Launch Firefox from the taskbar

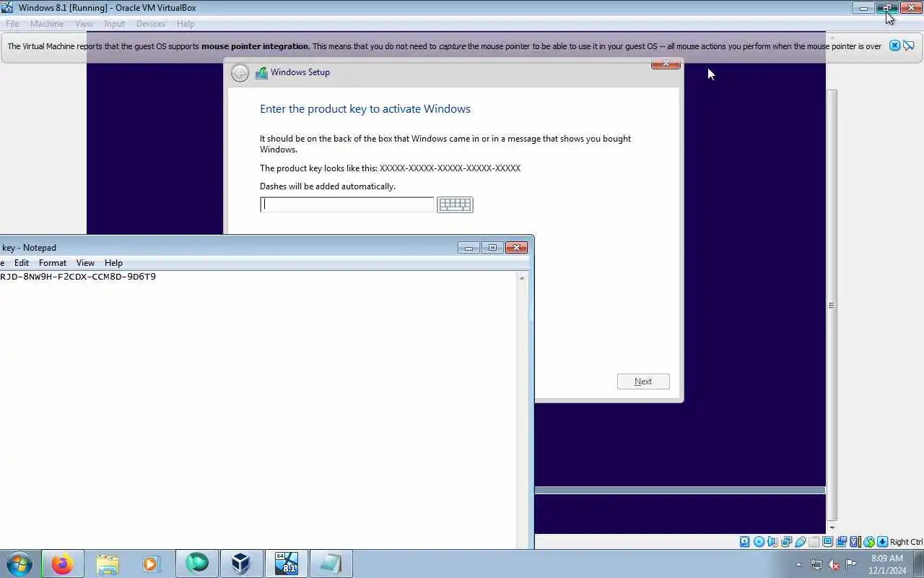pos(62,564)
